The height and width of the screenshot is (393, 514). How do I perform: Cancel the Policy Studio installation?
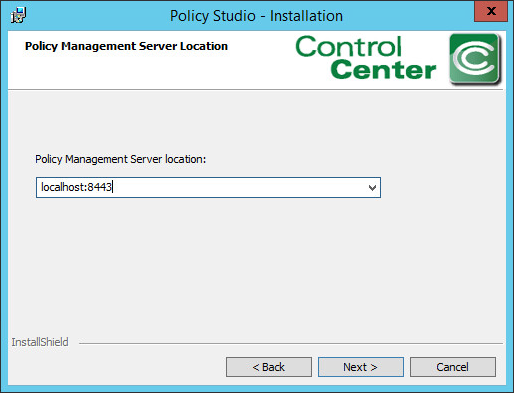pyautogui.click(x=453, y=367)
